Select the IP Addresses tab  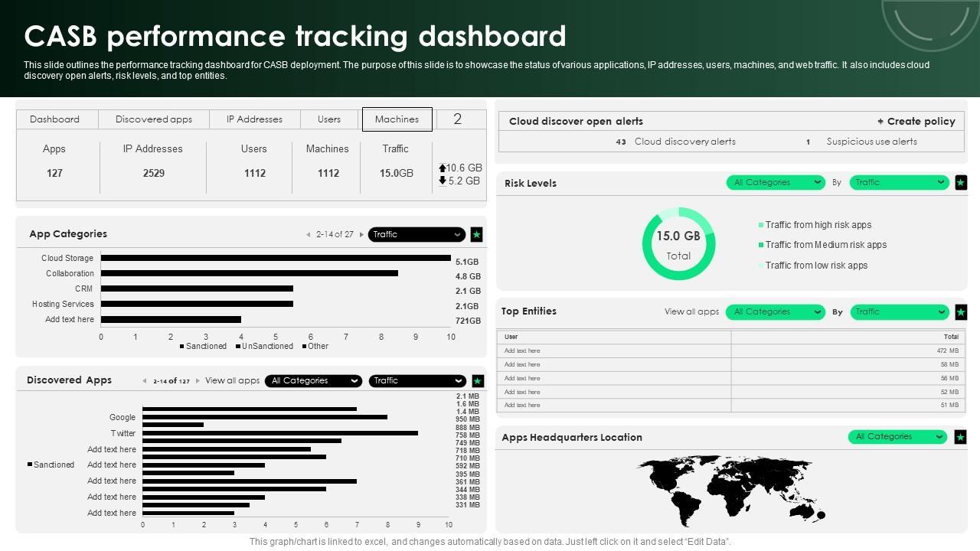(254, 119)
